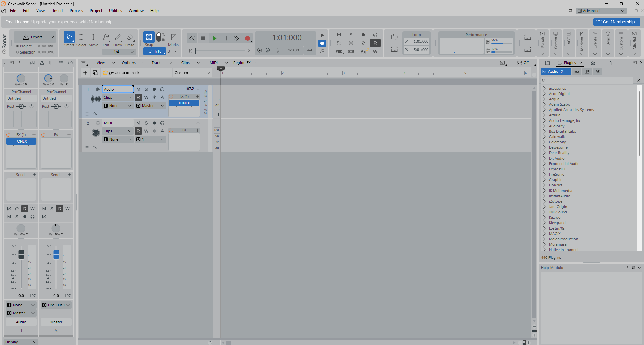Select the Smart tool
644x345 pixels.
(x=69, y=39)
